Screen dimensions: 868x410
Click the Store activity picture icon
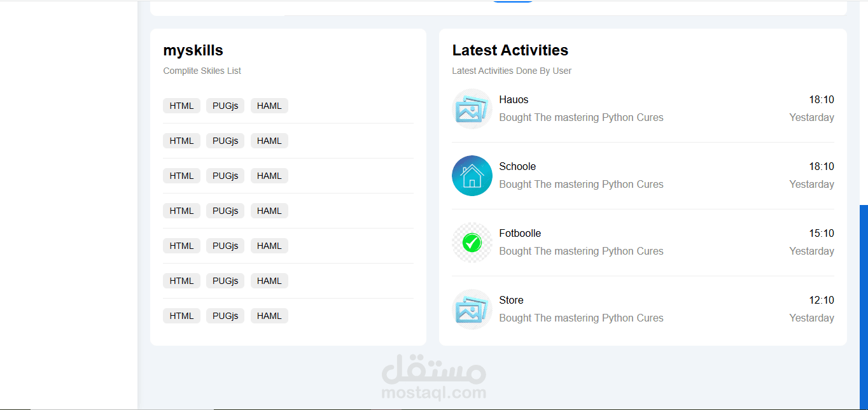click(472, 309)
